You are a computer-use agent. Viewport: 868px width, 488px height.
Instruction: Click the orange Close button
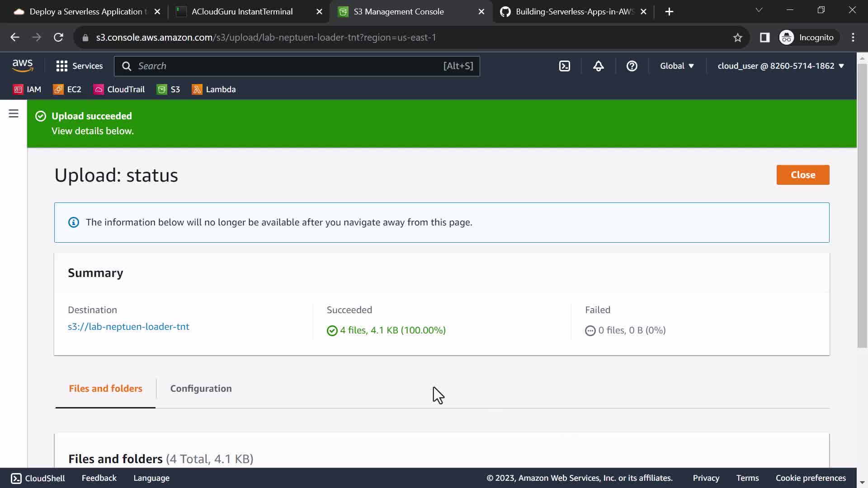coord(802,175)
